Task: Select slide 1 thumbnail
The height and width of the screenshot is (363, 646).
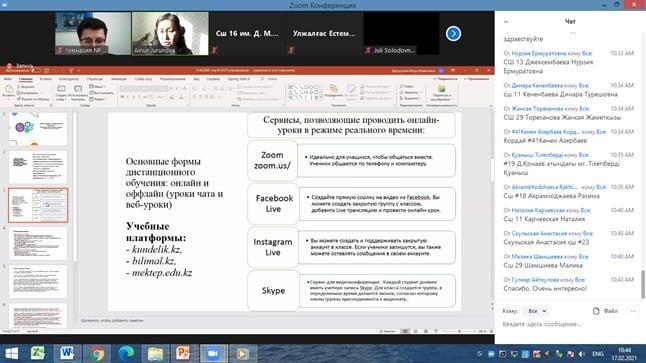Action: coord(38,129)
